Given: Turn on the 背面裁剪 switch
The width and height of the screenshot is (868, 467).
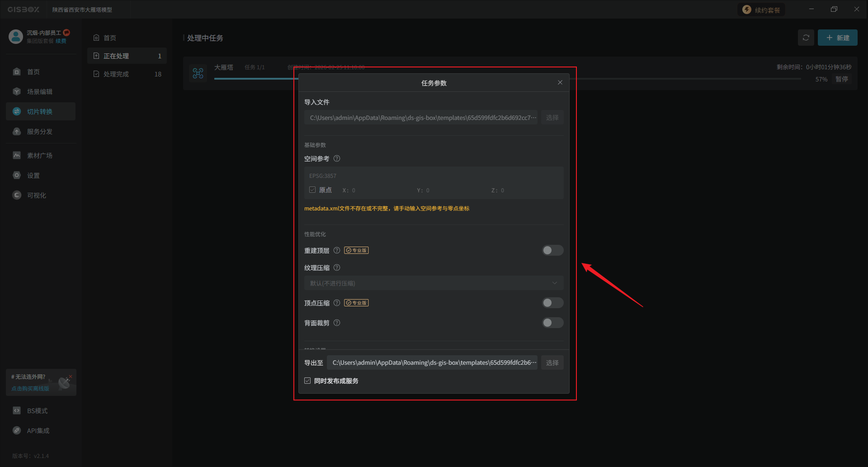Looking at the screenshot, I should pyautogui.click(x=552, y=323).
